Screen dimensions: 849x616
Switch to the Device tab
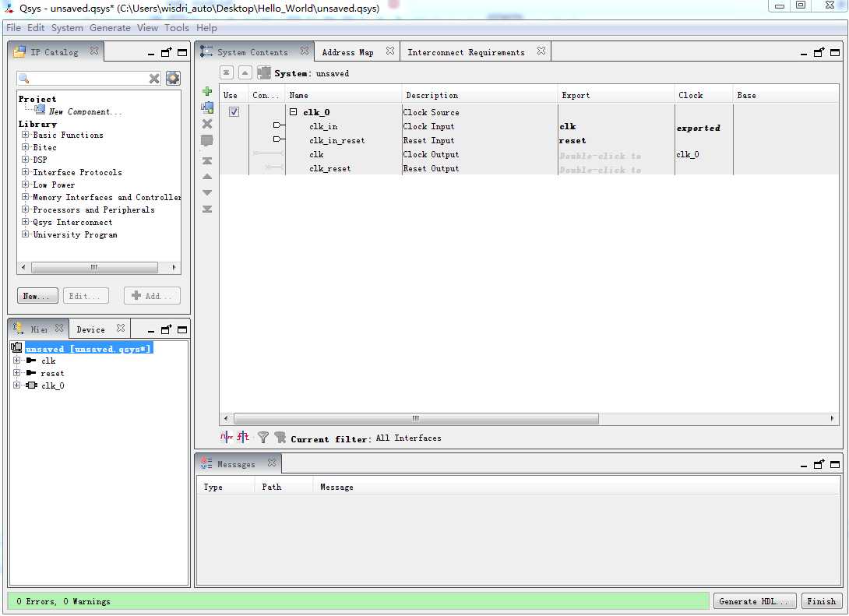[90, 329]
